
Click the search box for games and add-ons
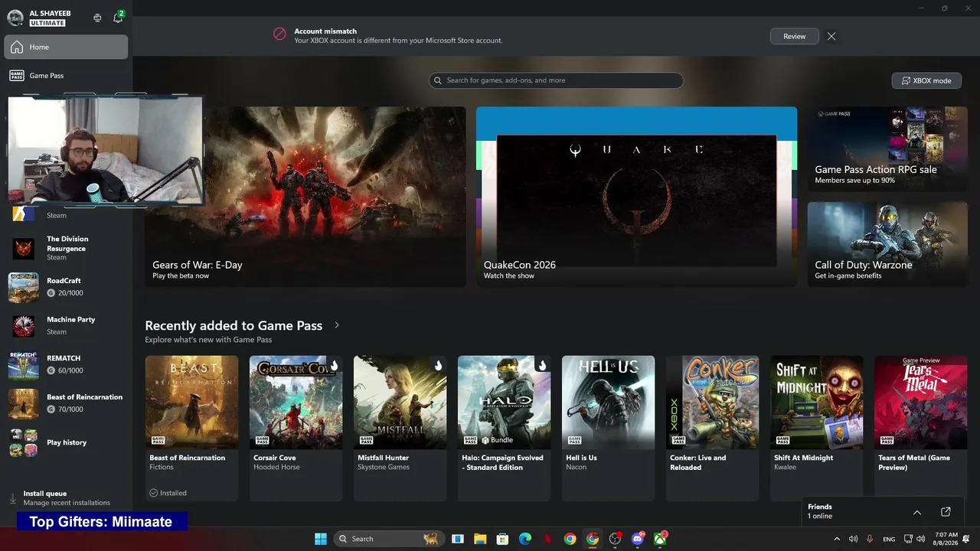coord(556,80)
